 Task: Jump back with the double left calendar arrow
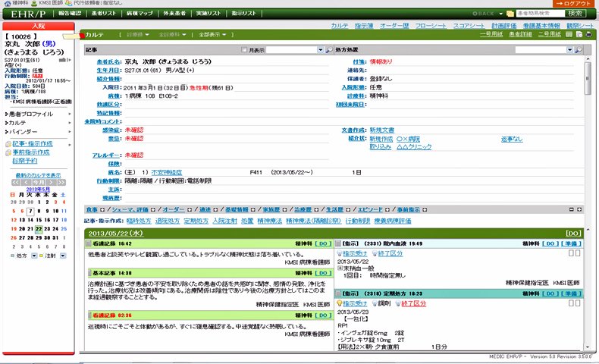pyautogui.click(x=15, y=183)
